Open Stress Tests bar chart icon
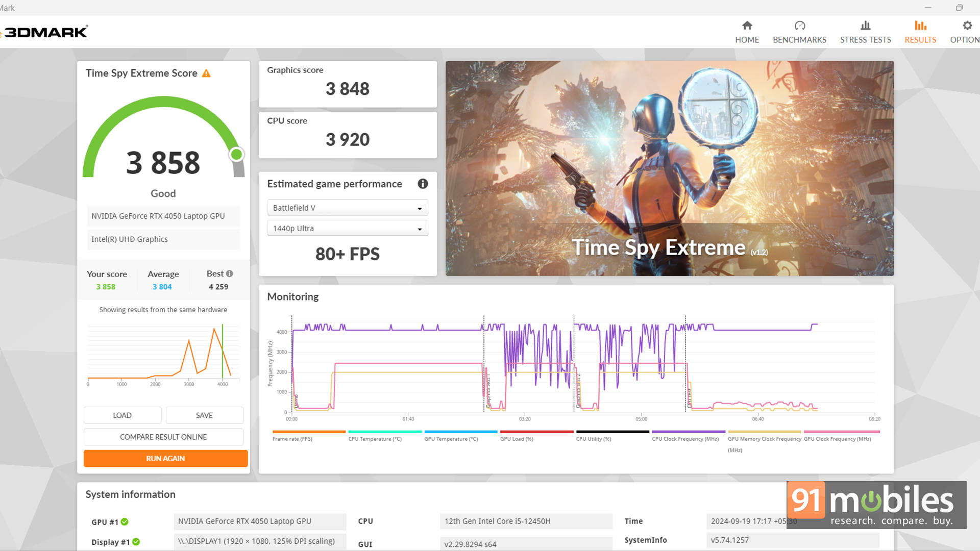The height and width of the screenshot is (551, 980). (x=865, y=26)
